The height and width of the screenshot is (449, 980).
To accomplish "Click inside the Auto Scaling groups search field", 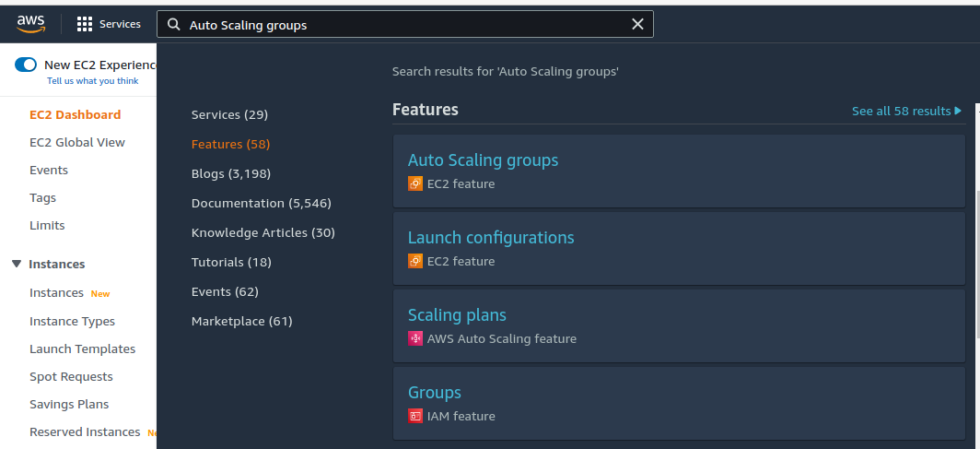I will click(x=405, y=25).
